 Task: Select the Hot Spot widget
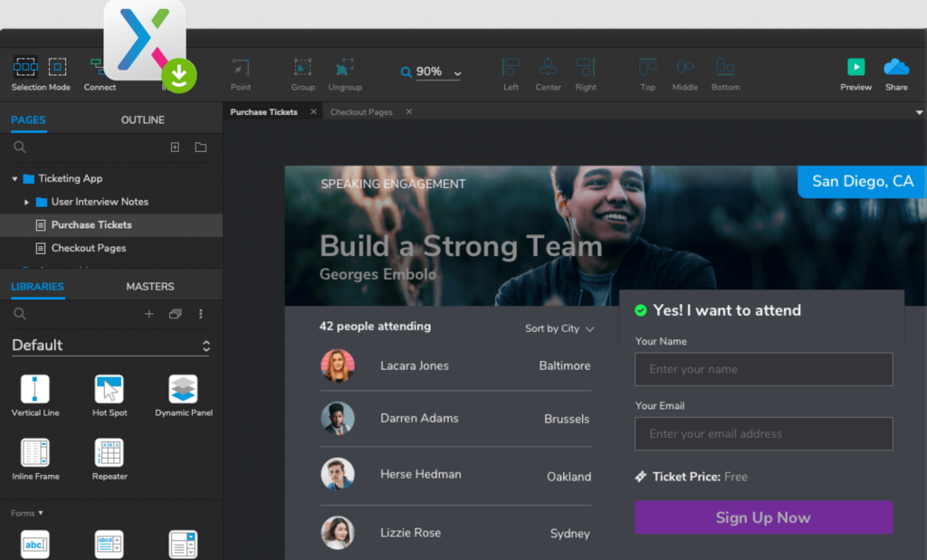point(110,389)
